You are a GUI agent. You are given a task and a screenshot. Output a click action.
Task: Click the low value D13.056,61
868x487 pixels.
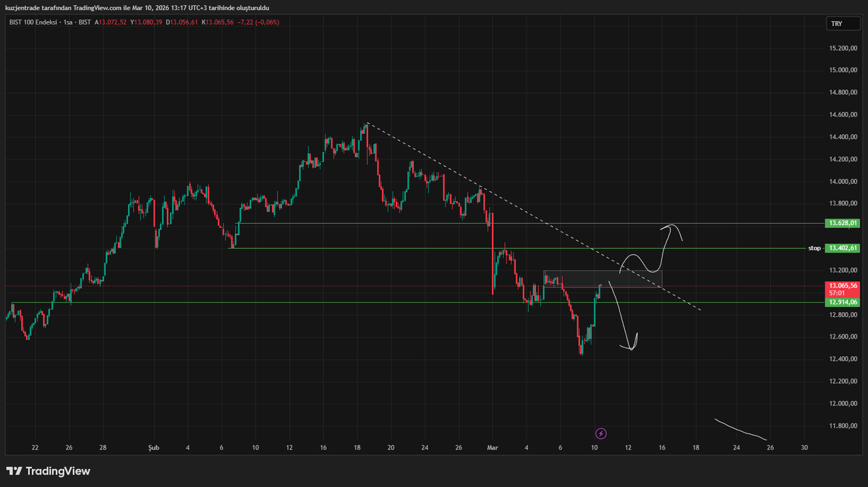coord(182,22)
